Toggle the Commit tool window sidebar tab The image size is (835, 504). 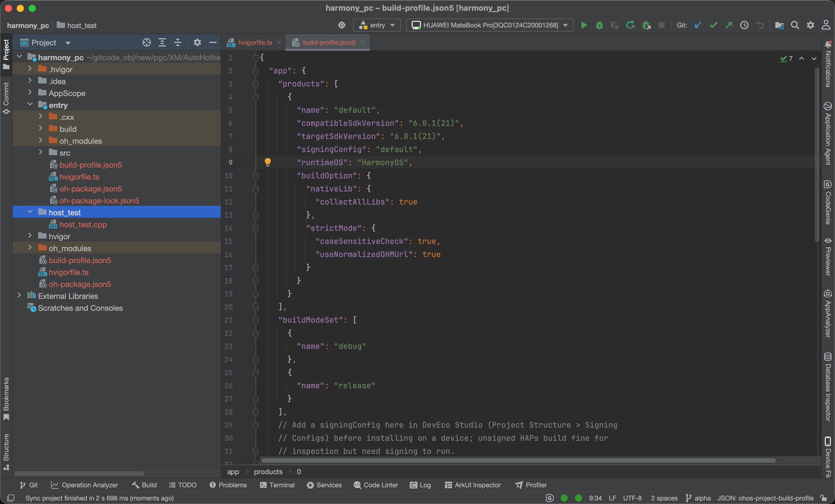click(x=6, y=98)
